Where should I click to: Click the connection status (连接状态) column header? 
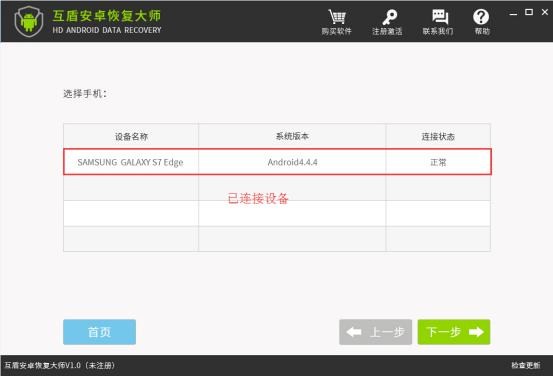click(x=438, y=136)
